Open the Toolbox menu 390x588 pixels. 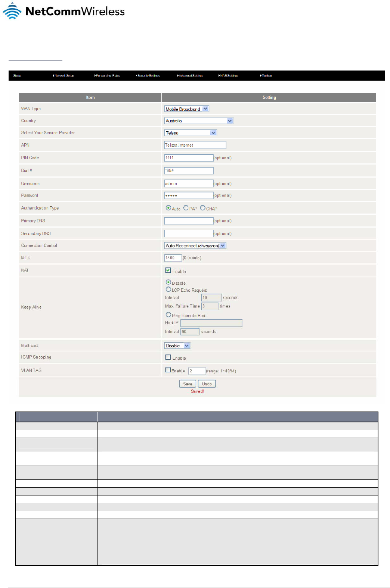(266, 76)
